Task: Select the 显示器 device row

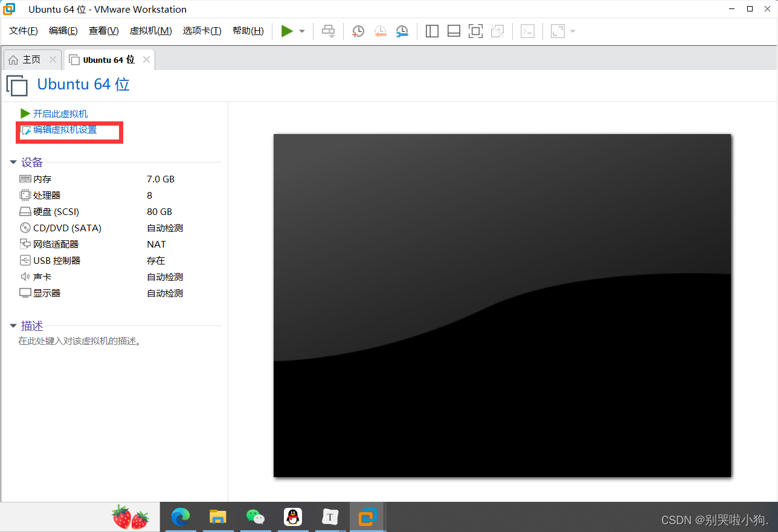Action: tap(120, 293)
